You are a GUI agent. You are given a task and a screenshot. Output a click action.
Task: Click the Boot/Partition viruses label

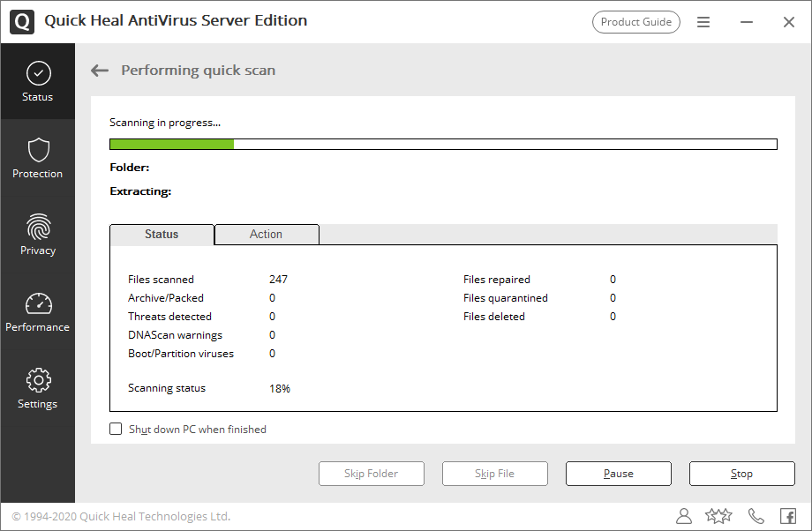[181, 354]
